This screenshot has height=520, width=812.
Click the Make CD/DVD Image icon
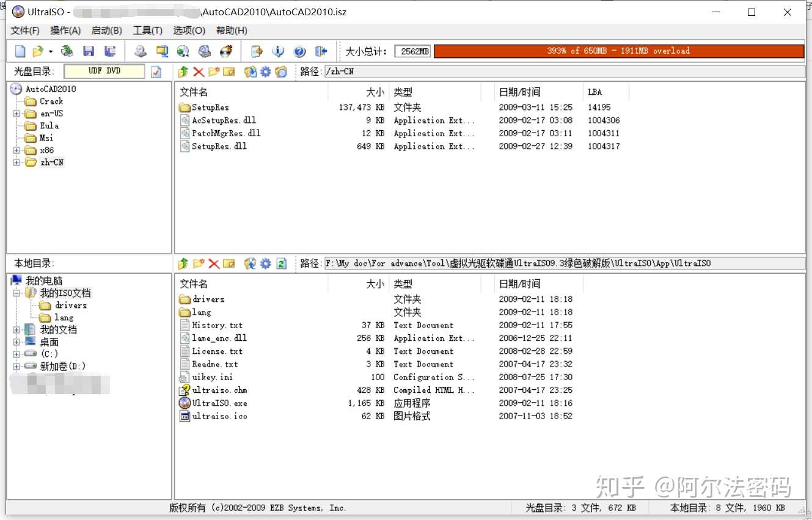coord(141,51)
